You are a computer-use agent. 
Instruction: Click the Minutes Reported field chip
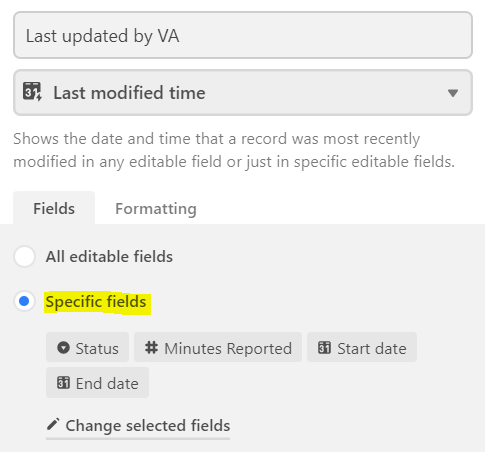click(x=218, y=347)
